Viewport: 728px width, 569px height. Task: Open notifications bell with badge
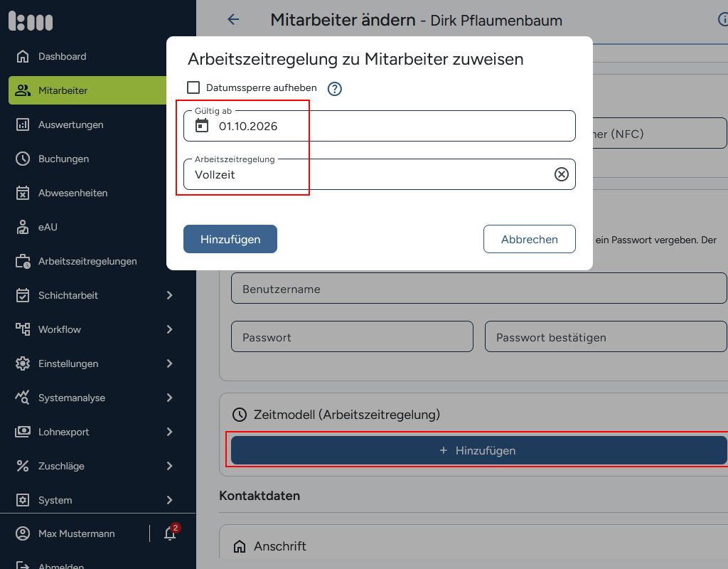pyautogui.click(x=171, y=532)
